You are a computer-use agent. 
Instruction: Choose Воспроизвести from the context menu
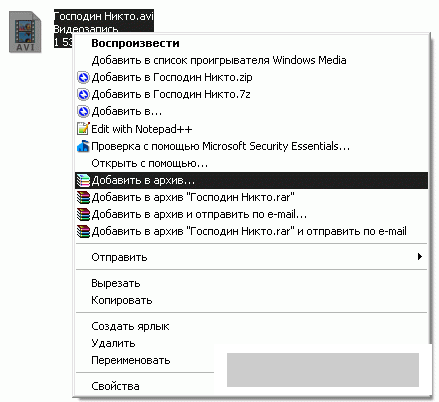pyautogui.click(x=135, y=43)
